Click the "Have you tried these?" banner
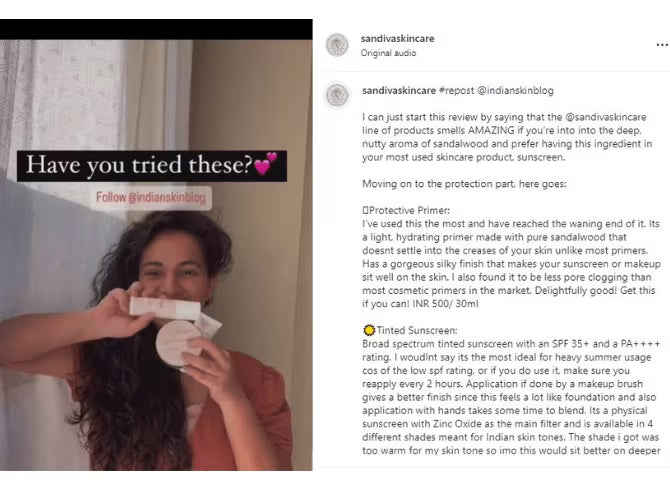 152,166
